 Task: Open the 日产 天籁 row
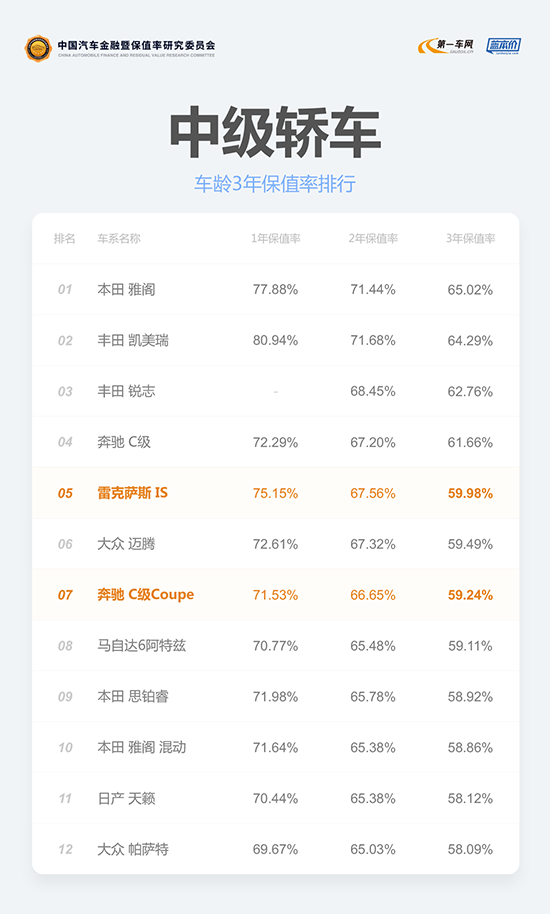pyautogui.click(x=276, y=799)
